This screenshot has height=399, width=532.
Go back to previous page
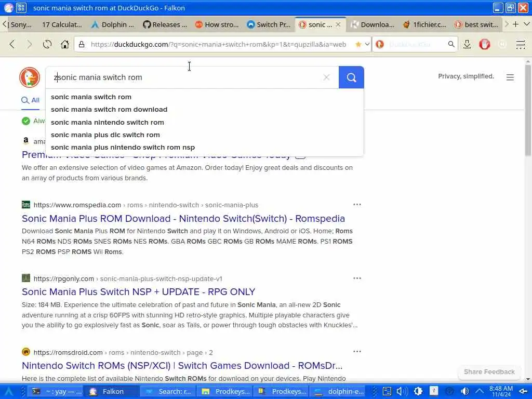click(x=12, y=44)
